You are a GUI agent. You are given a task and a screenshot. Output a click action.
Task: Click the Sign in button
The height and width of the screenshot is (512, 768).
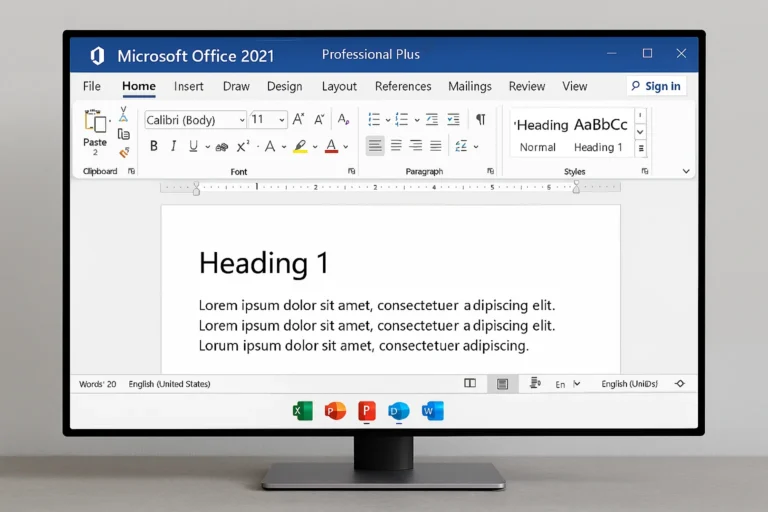point(656,86)
